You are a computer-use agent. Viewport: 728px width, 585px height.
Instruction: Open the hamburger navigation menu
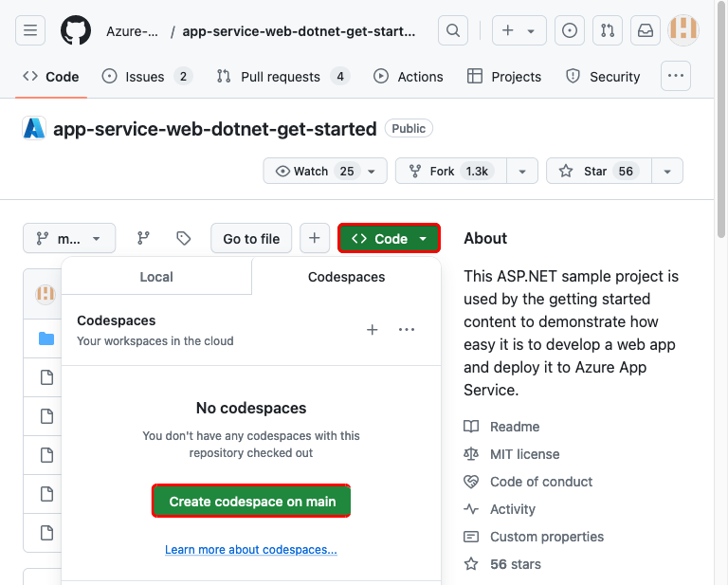(30, 30)
